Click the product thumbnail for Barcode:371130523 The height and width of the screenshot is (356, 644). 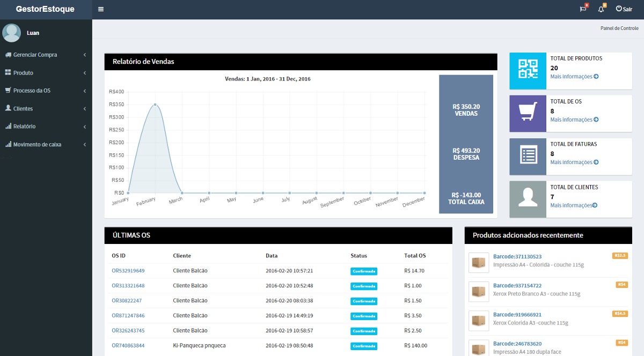pyautogui.click(x=479, y=263)
